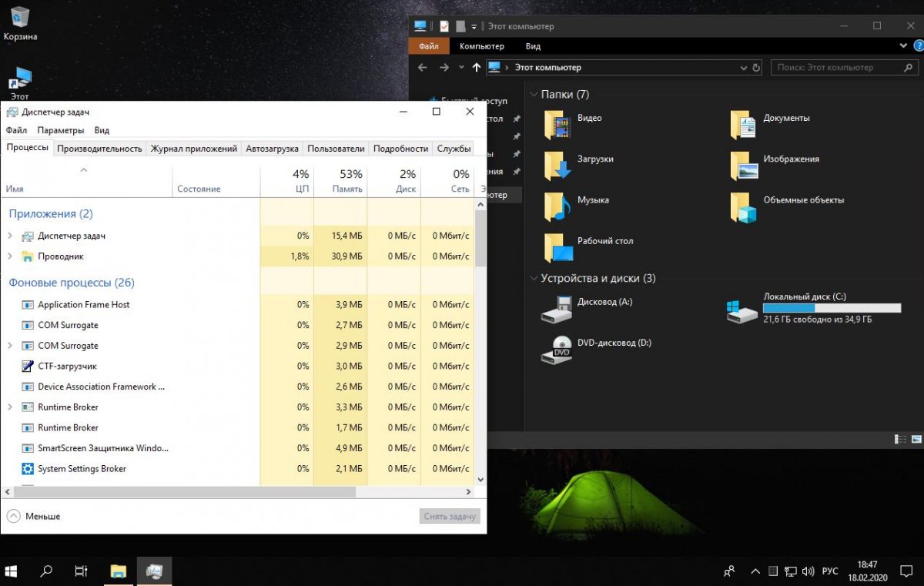Viewport: 924px width, 586px height.
Task: Switch to the Пользователи tab
Action: tap(336, 149)
